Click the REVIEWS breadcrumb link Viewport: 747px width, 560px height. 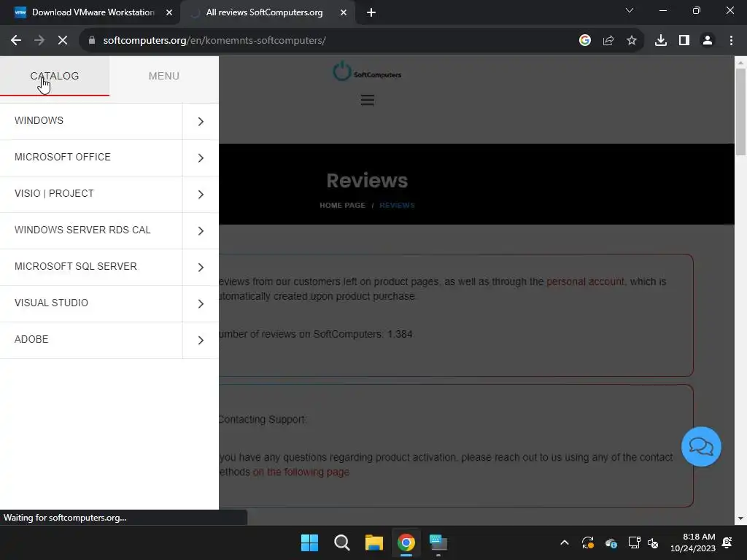pyautogui.click(x=397, y=205)
